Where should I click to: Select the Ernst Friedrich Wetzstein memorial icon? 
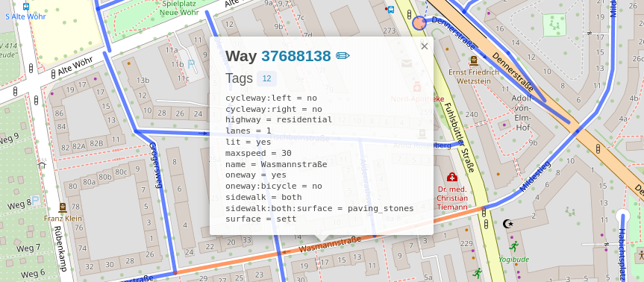pyautogui.click(x=474, y=61)
